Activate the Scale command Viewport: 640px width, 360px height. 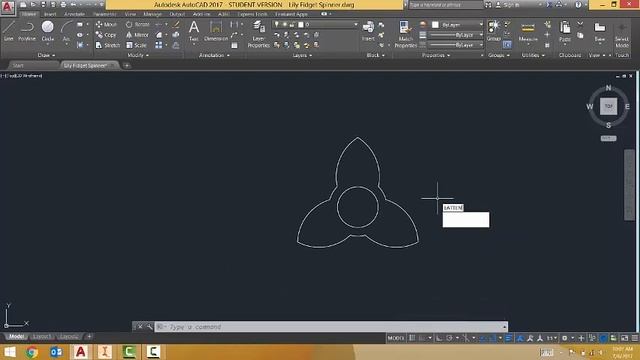pyautogui.click(x=136, y=45)
